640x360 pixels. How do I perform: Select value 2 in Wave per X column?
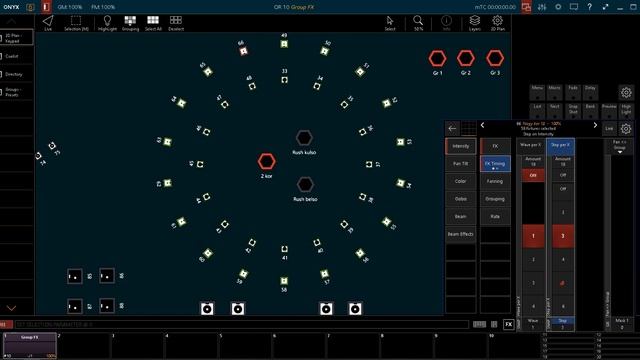point(533,259)
